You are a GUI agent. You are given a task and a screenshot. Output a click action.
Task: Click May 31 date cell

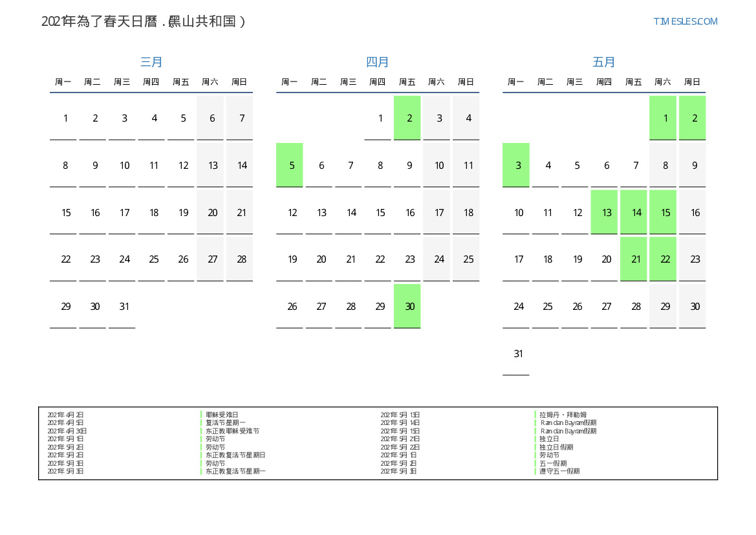pyautogui.click(x=516, y=353)
